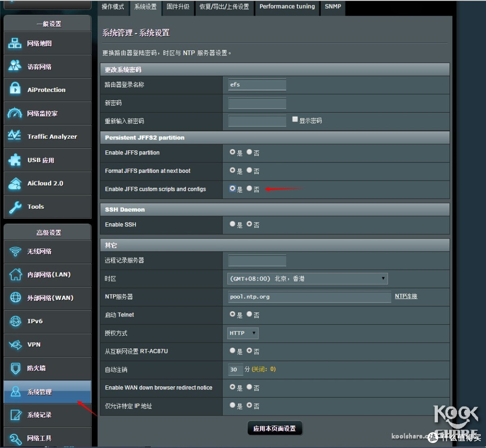Click the 路由器登录名称 input field
Image resolution: width=486 pixels, height=448 pixels.
(257, 85)
